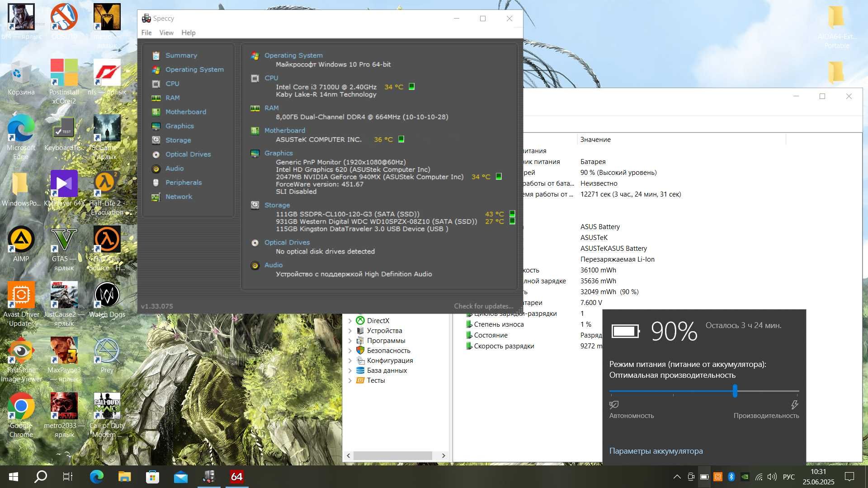Viewport: 868px width, 488px height.
Task: Click the left arrow of AIDA64 tree scrollbar
Action: [348, 455]
